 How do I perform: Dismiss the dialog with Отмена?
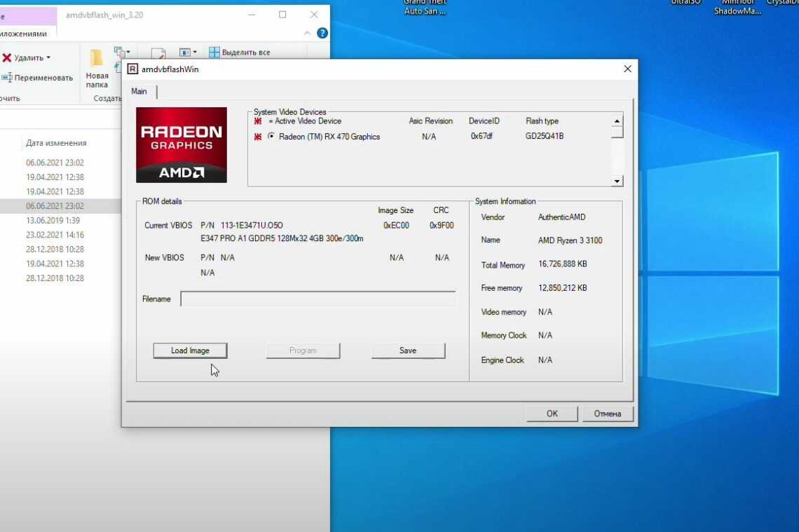pyautogui.click(x=608, y=414)
